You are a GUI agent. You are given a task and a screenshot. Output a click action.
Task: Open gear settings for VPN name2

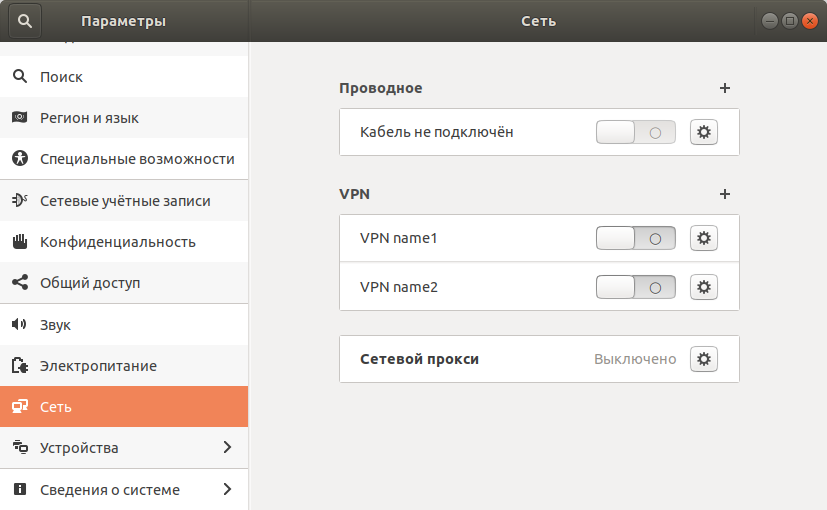click(704, 287)
